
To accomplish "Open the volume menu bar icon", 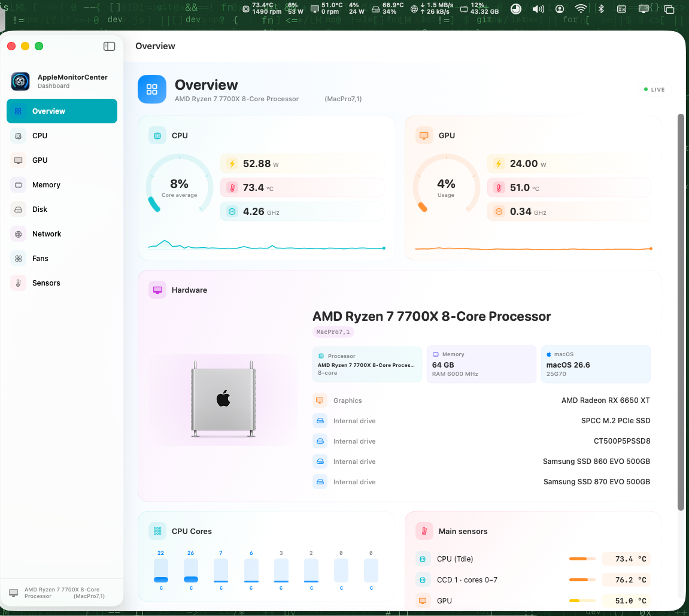I will (x=538, y=9).
